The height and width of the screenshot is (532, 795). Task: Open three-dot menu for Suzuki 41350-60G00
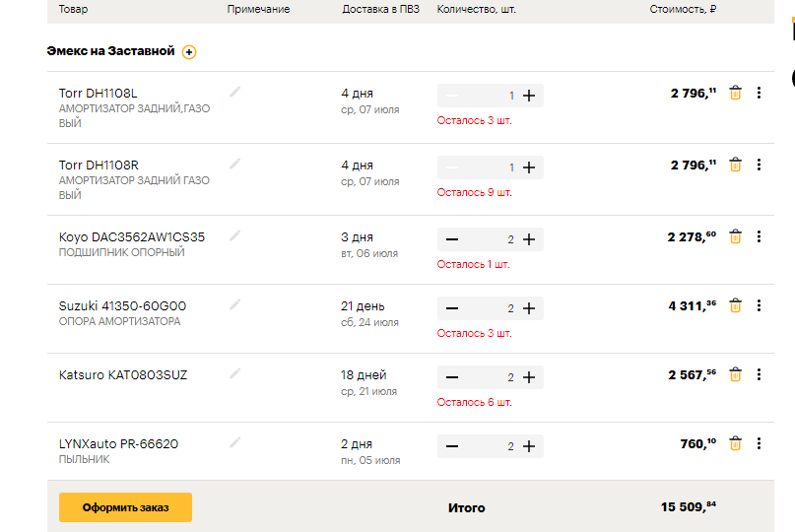click(x=759, y=305)
